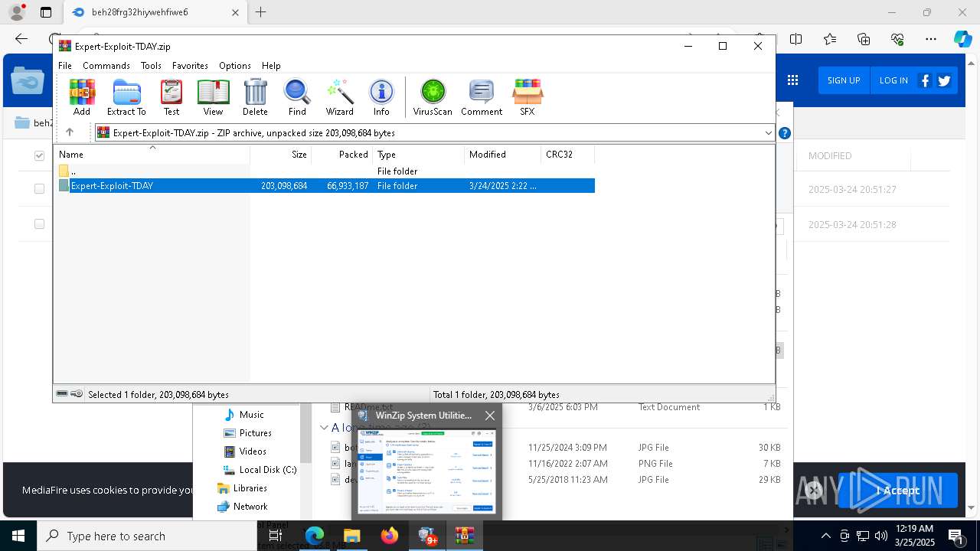980x551 pixels.
Task: Sort by the CRC32 column header
Action: pyautogui.click(x=567, y=155)
